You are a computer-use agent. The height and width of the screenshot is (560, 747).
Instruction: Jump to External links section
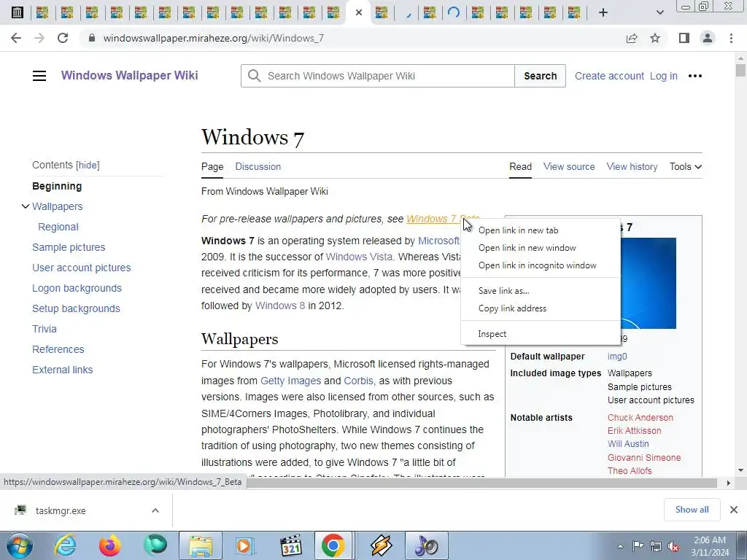pyautogui.click(x=63, y=370)
